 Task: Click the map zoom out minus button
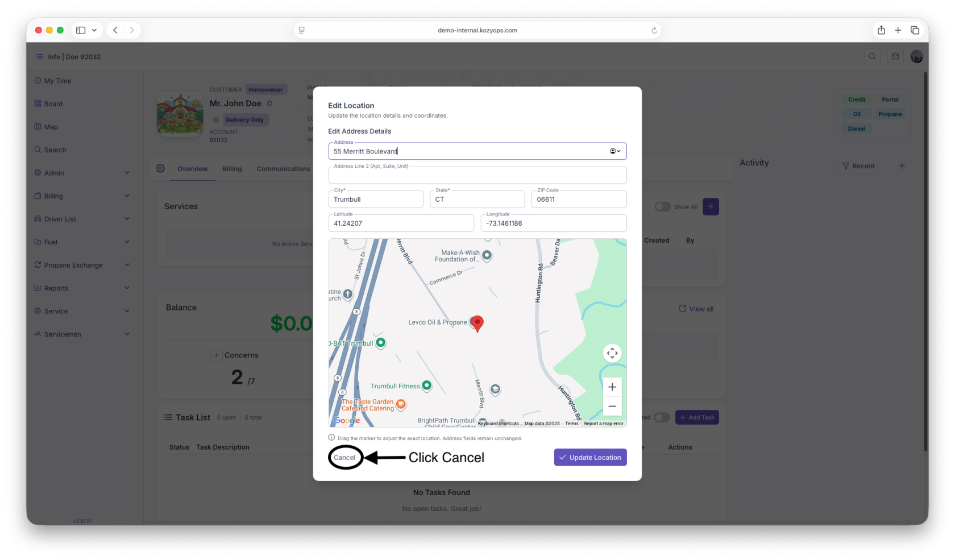tap(612, 406)
